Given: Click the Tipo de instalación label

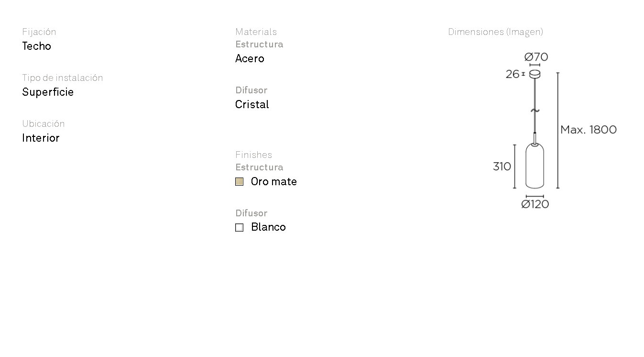Looking at the screenshot, I should point(63,78).
